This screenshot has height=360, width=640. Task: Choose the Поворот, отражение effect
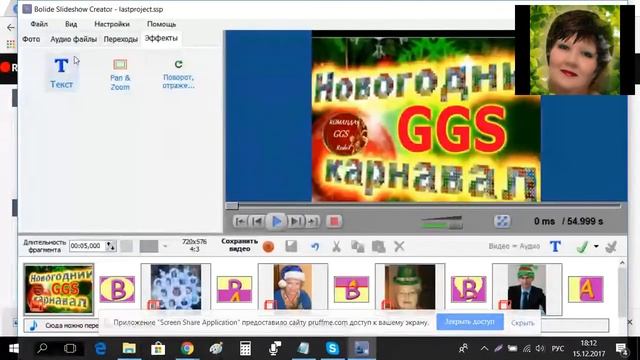pyautogui.click(x=178, y=74)
